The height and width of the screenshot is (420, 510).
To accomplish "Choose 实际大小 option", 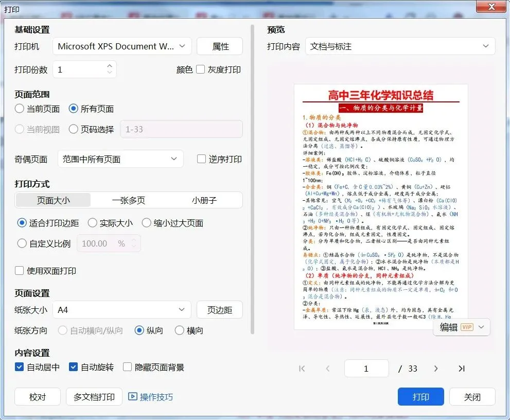I will click(92, 223).
